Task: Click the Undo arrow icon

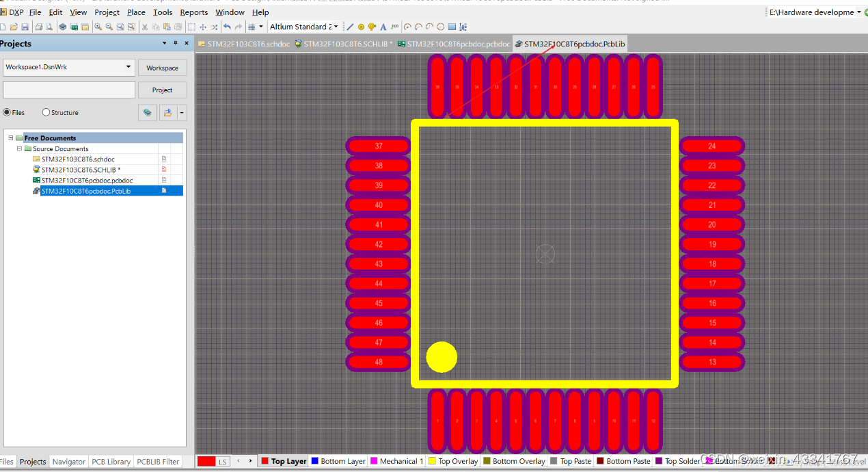Action: (227, 27)
